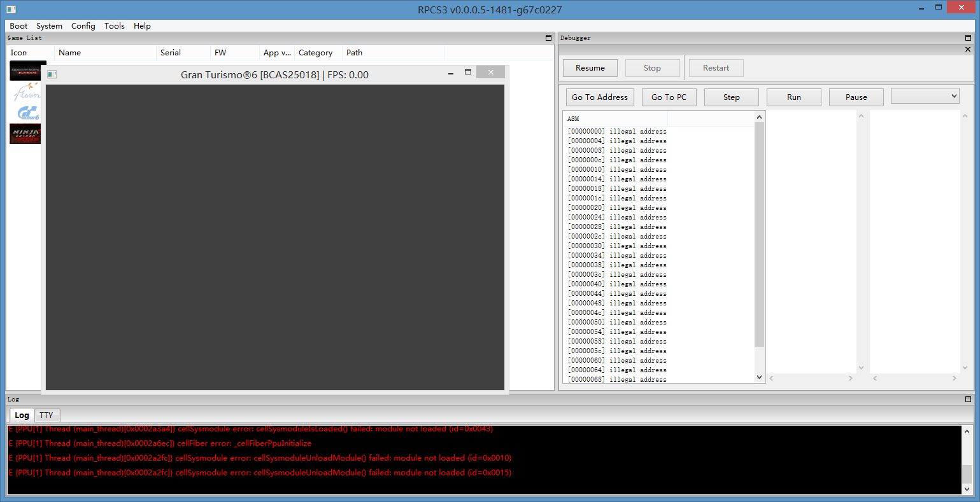Sort game list by Name column
This screenshot has width=980, height=502.
105,53
